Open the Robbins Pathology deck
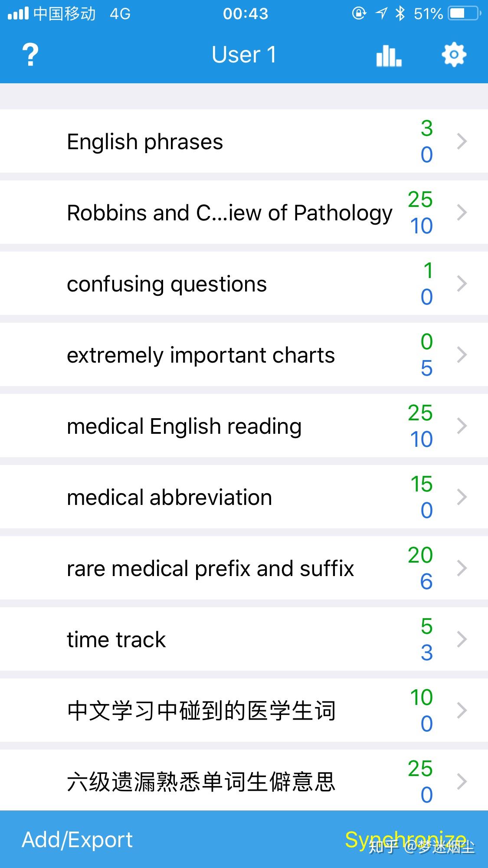Screen dimensions: 488x868 coord(229,213)
